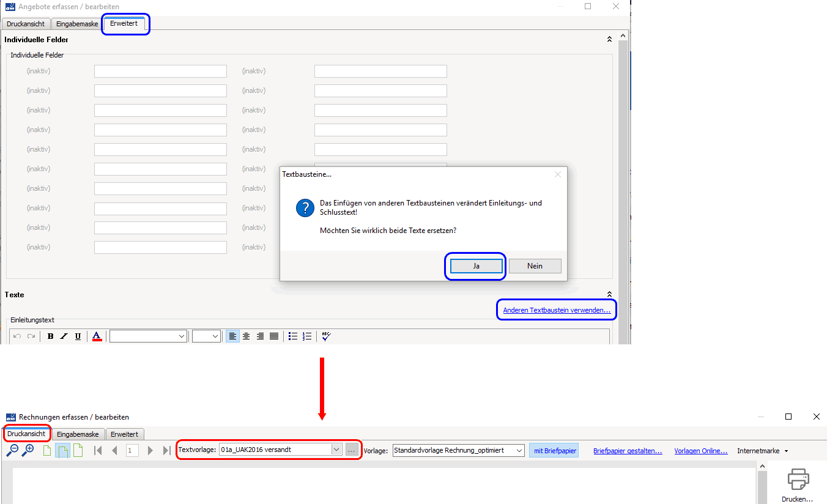
Task: Switch to Eingabemaske tab in Angebote window
Action: (x=77, y=24)
